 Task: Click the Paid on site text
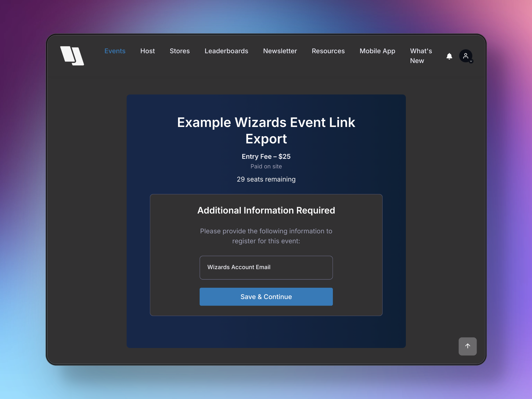coord(266,166)
